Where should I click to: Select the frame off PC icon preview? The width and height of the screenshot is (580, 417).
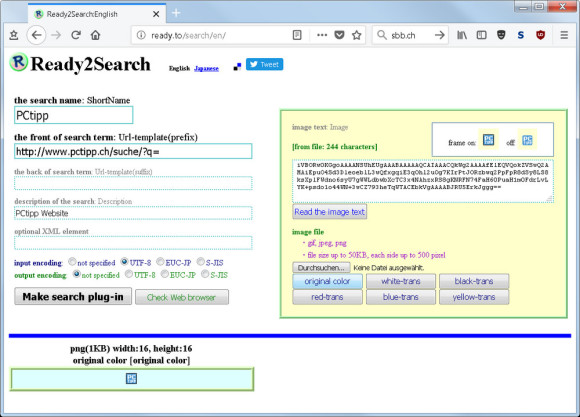(527, 139)
